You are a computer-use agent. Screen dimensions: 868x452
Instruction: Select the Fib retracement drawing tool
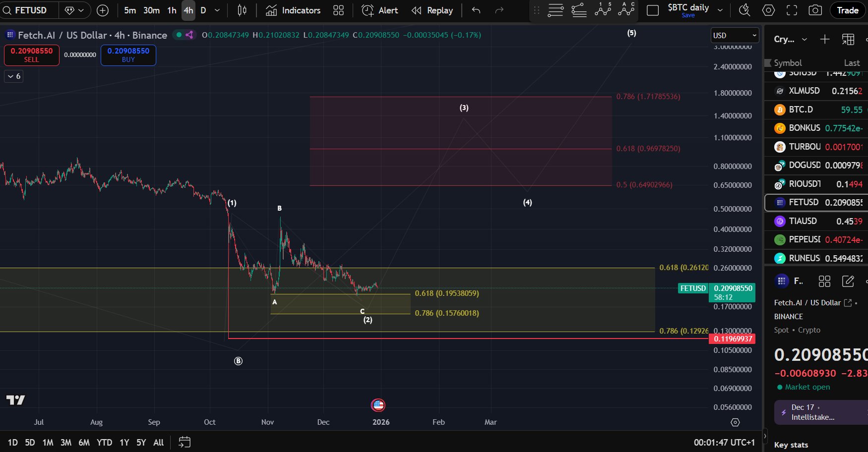556,10
